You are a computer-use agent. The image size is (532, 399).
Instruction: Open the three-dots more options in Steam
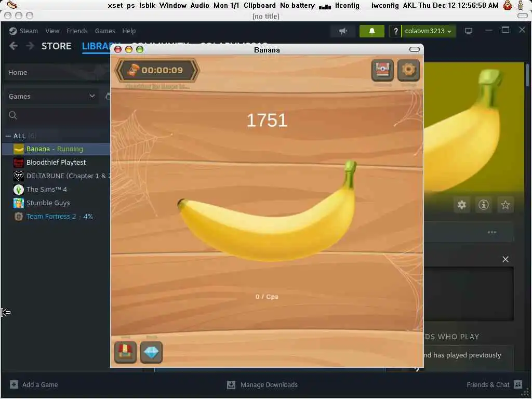[x=492, y=232]
